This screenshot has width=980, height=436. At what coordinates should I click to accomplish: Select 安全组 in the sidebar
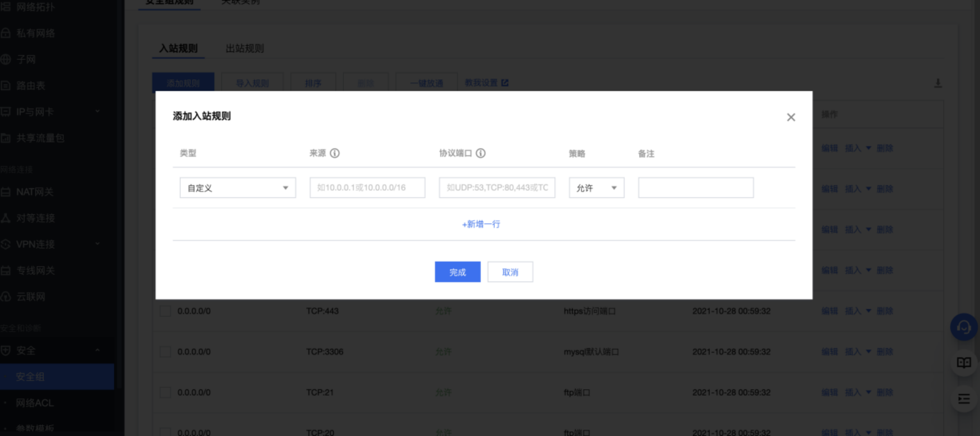tap(57, 377)
